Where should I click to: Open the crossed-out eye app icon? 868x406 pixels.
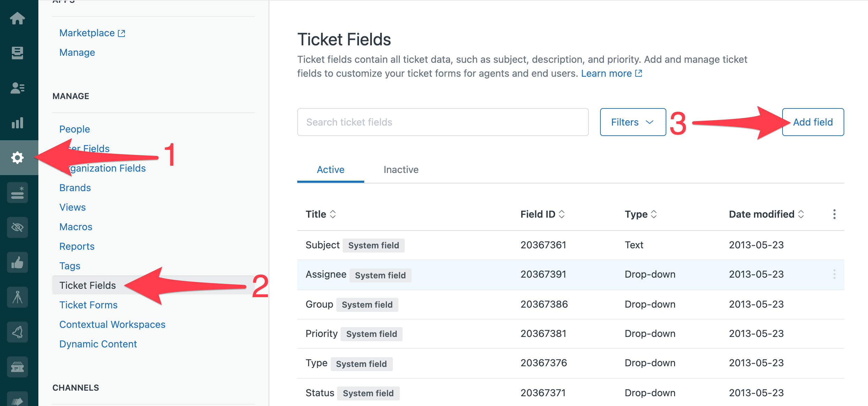tap(17, 227)
